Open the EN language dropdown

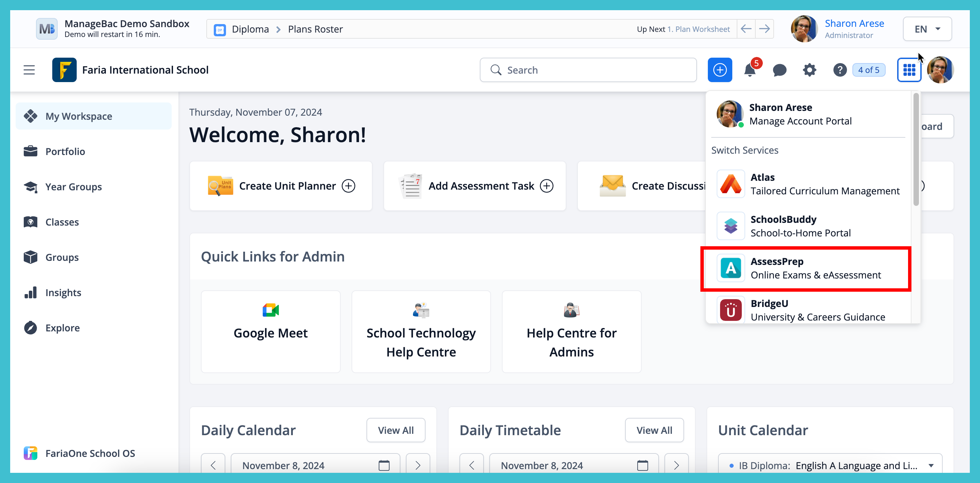click(927, 28)
